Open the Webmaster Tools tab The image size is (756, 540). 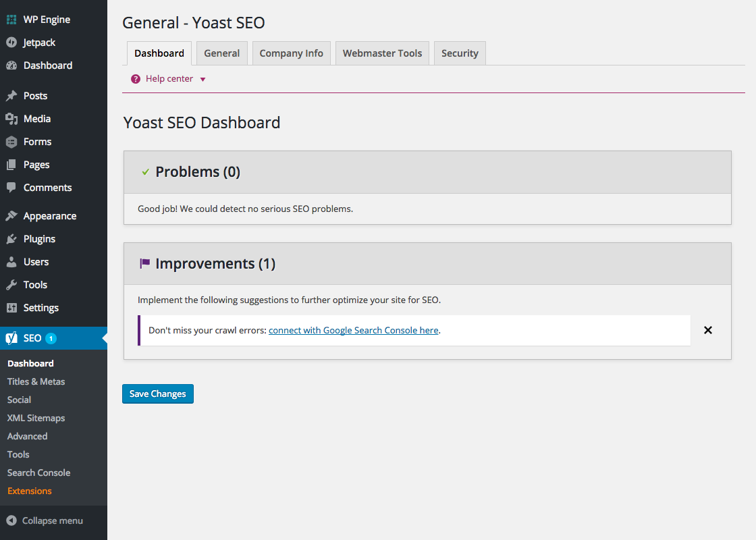pyautogui.click(x=382, y=53)
